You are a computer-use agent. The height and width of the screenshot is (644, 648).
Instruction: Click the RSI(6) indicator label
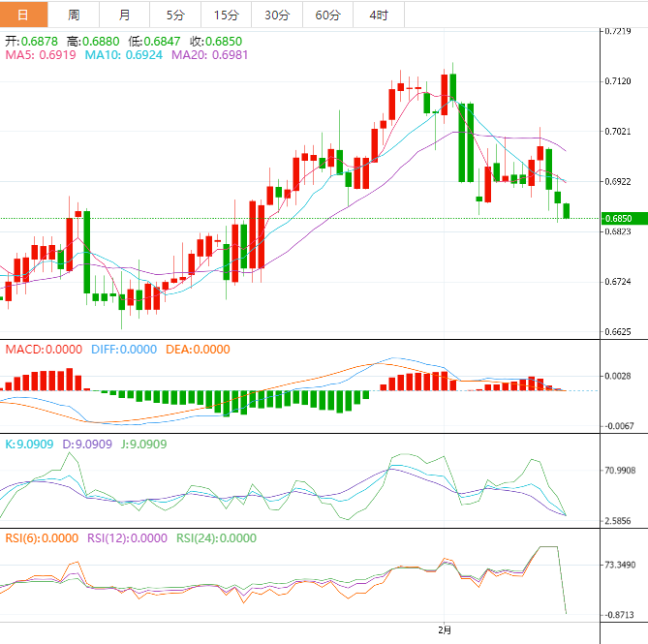(x=41, y=538)
